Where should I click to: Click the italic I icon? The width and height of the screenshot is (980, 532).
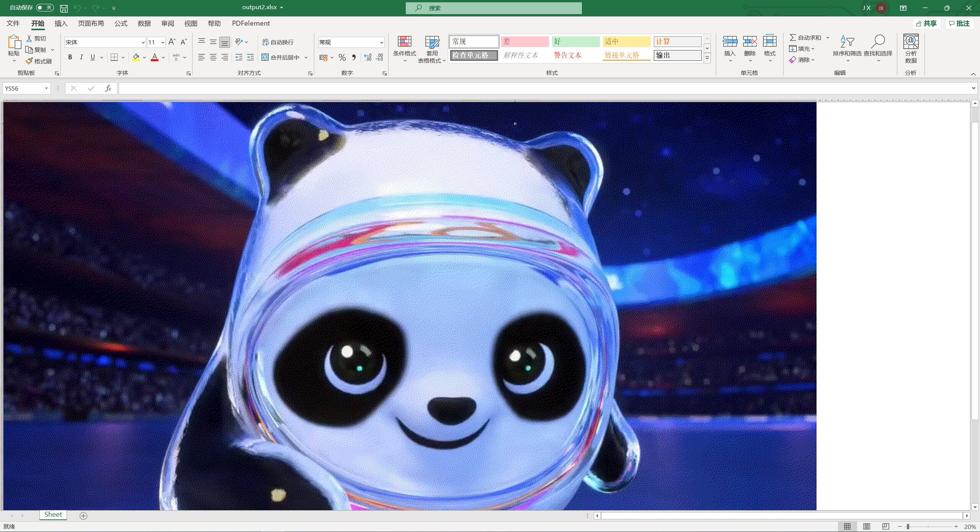click(81, 57)
